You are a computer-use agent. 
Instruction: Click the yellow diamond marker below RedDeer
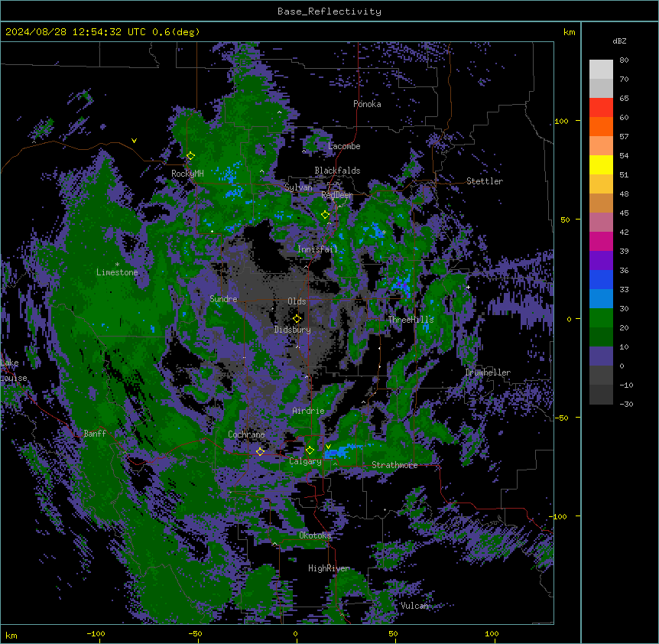pos(325,215)
